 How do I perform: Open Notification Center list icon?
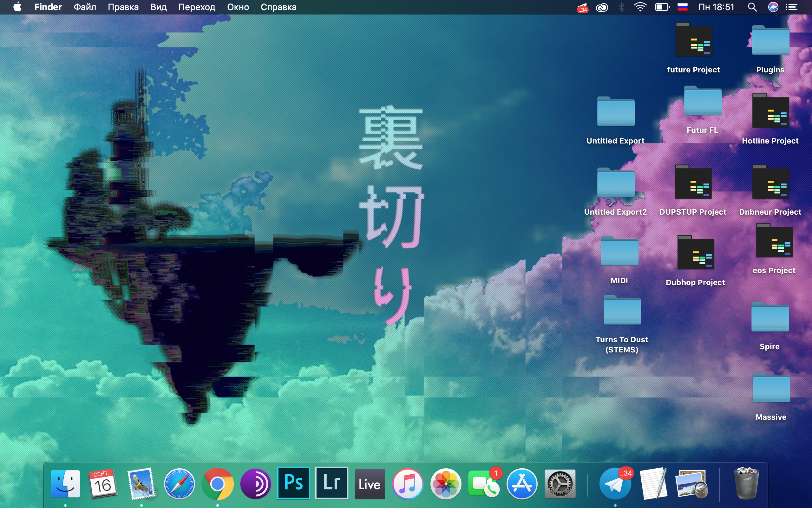point(791,7)
